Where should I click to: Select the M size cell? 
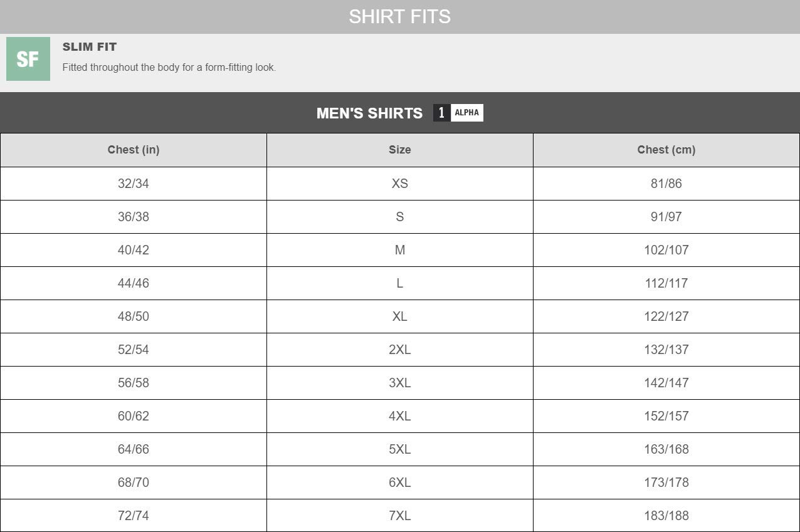click(x=400, y=250)
